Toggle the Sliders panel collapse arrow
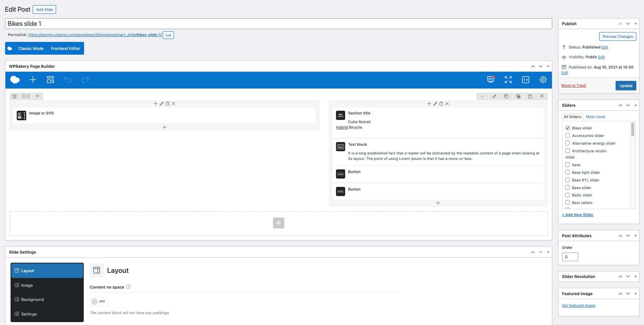The height and width of the screenshot is (325, 644). coord(636,105)
